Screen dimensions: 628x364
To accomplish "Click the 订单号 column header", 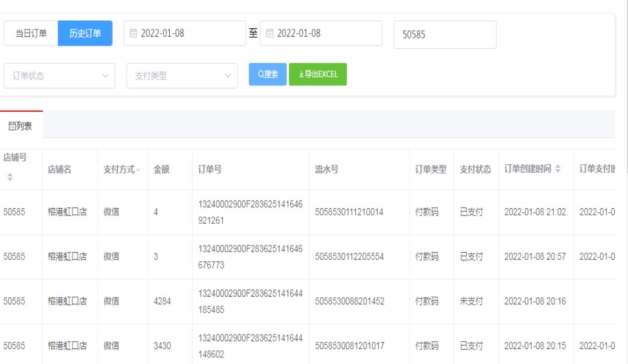I will tap(210, 170).
